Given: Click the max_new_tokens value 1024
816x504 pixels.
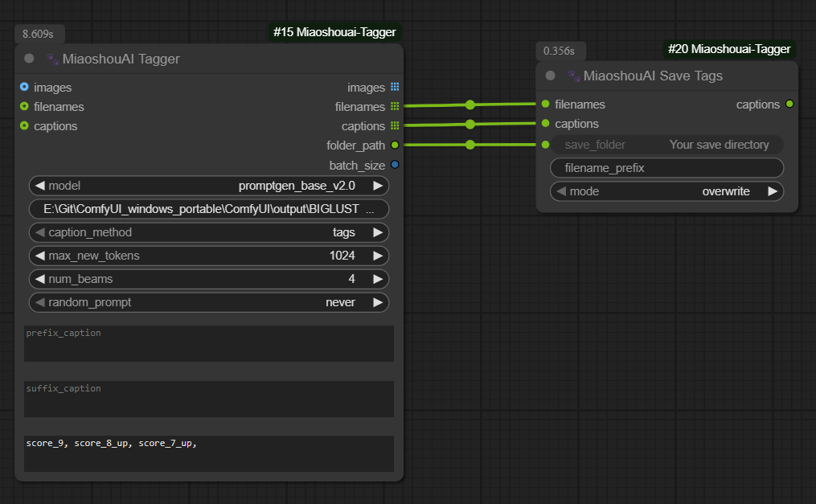Looking at the screenshot, I should coord(342,256).
